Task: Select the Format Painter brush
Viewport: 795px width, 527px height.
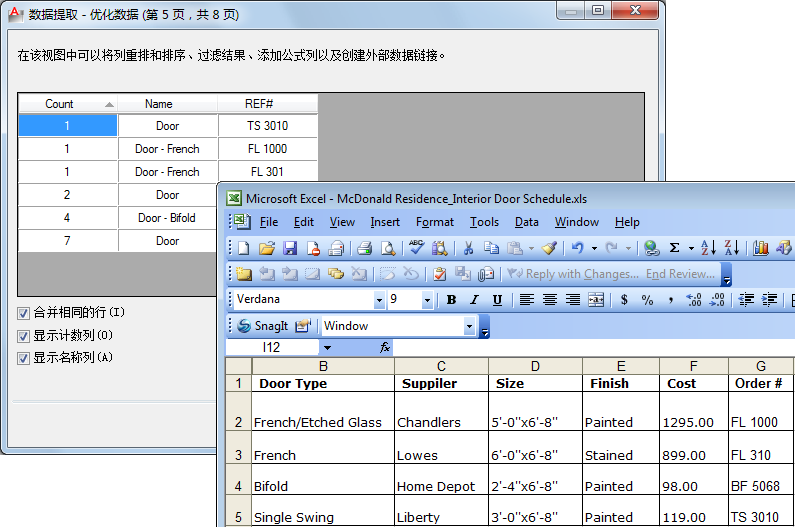Action: pyautogui.click(x=549, y=248)
